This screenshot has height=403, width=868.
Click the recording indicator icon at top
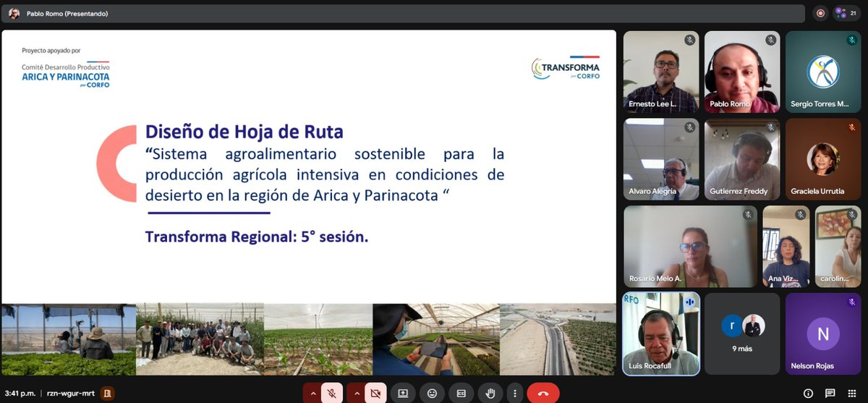tap(820, 13)
